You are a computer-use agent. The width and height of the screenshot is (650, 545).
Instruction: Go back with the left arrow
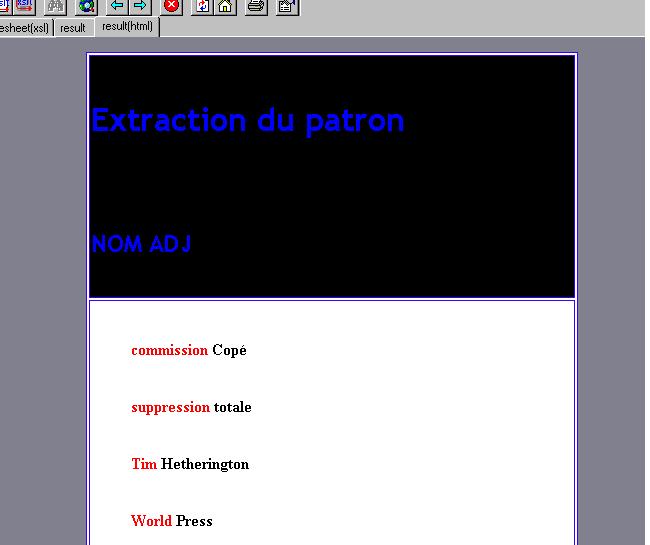tap(117, 6)
